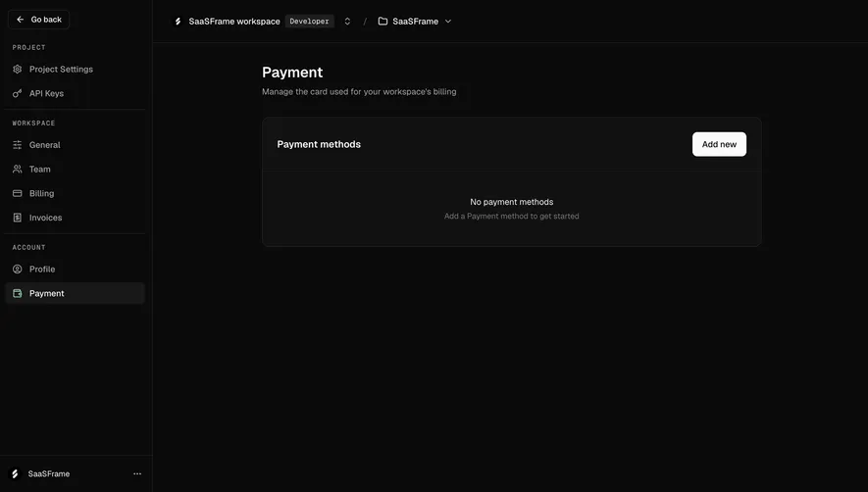Open the Invoices page

tap(75, 218)
